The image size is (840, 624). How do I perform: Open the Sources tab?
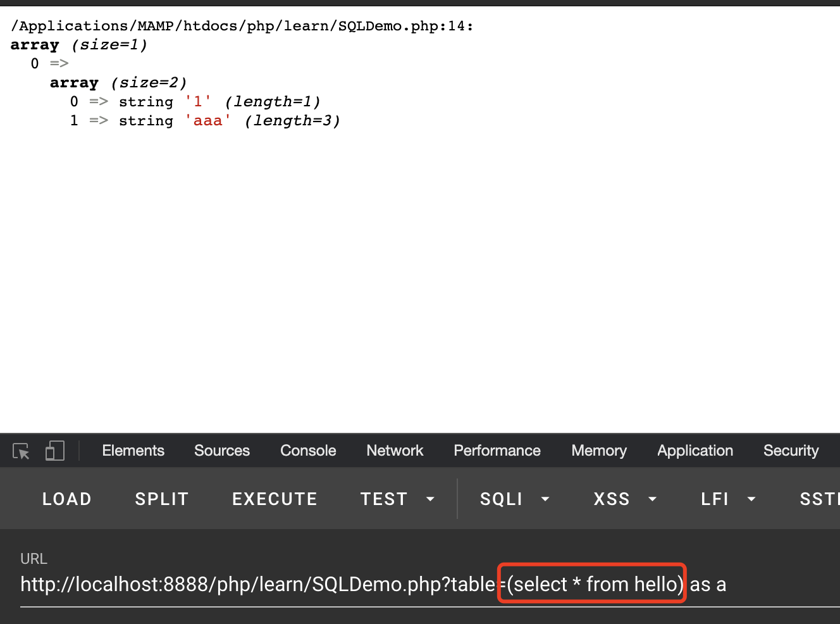click(x=221, y=451)
